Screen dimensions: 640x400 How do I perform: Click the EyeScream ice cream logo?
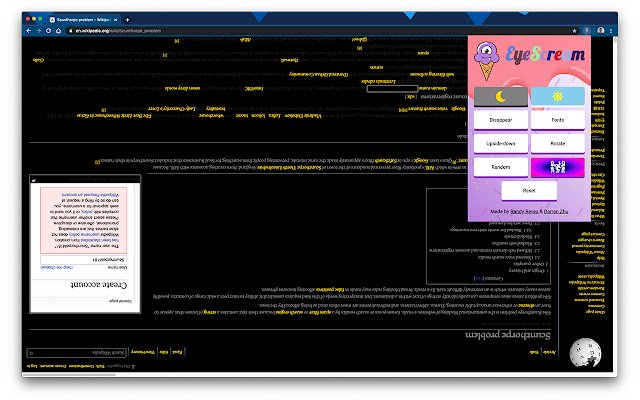coord(487,61)
